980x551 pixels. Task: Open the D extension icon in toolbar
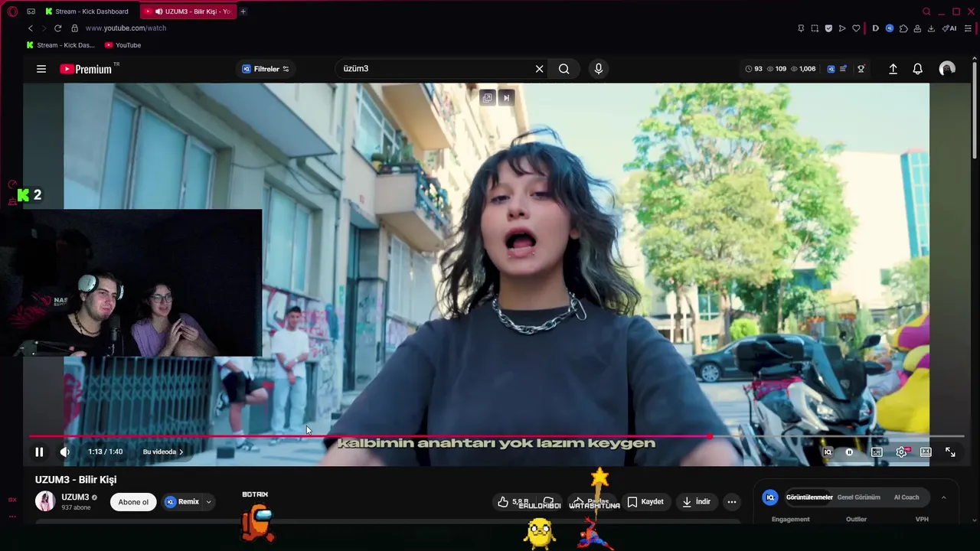click(875, 28)
